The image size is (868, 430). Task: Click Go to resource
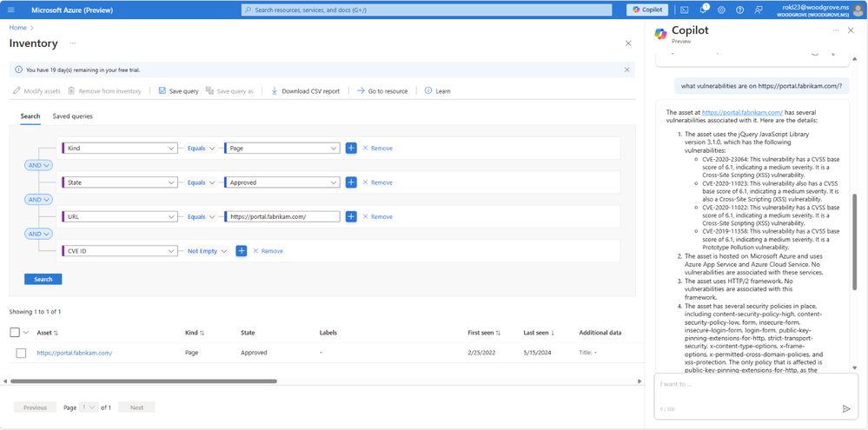point(382,90)
